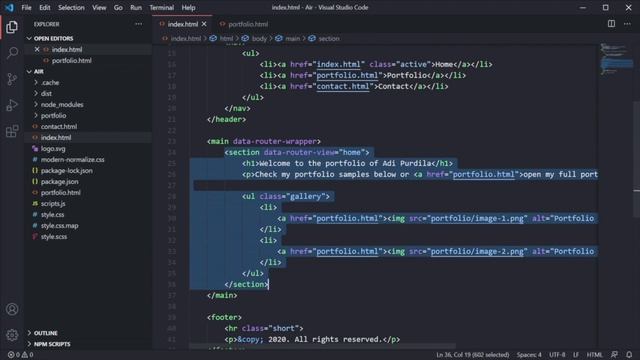Image resolution: width=640 pixels, height=360 pixels.
Task: Open the Run menu
Action: (136, 7)
